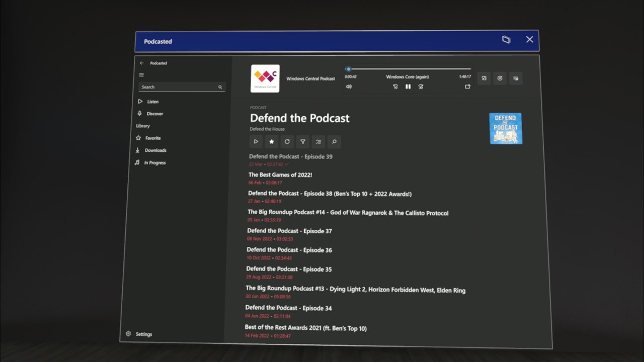Click the window mode icon in the title bar
The image size is (644, 362).
(x=506, y=40)
